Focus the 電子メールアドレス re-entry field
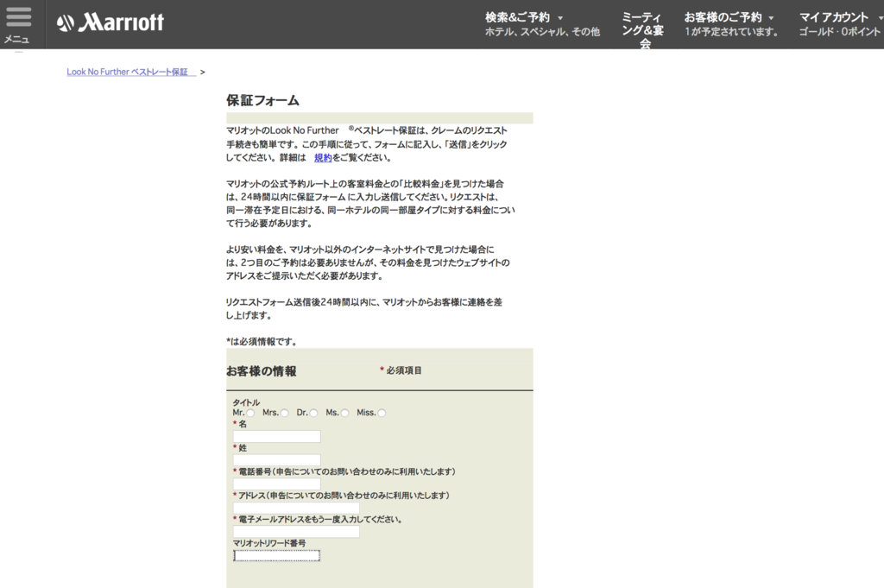 coord(296,532)
